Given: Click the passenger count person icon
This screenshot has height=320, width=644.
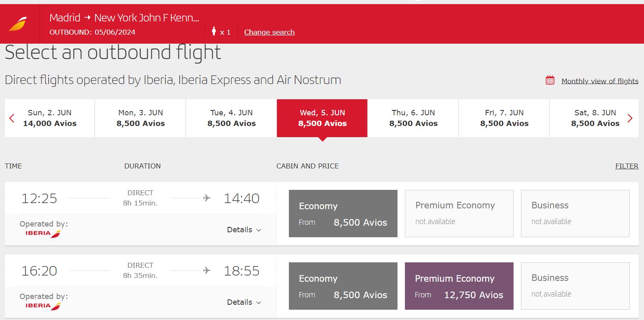Looking at the screenshot, I should pos(214,31).
